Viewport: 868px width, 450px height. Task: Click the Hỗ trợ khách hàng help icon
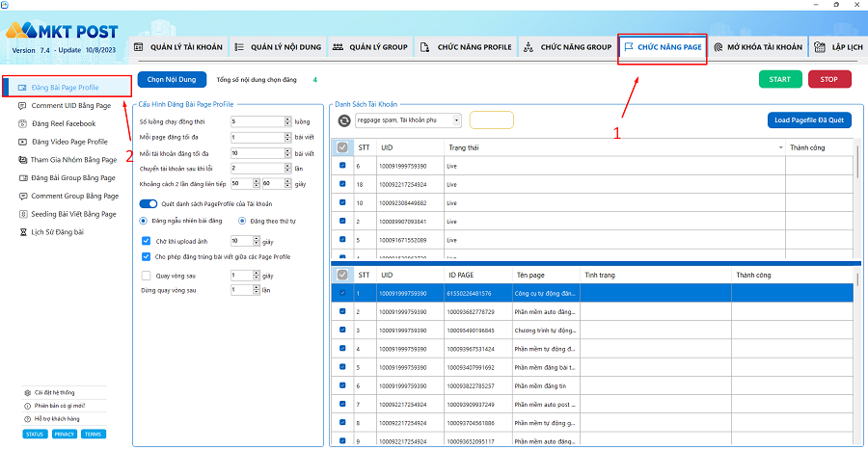[x=28, y=419]
